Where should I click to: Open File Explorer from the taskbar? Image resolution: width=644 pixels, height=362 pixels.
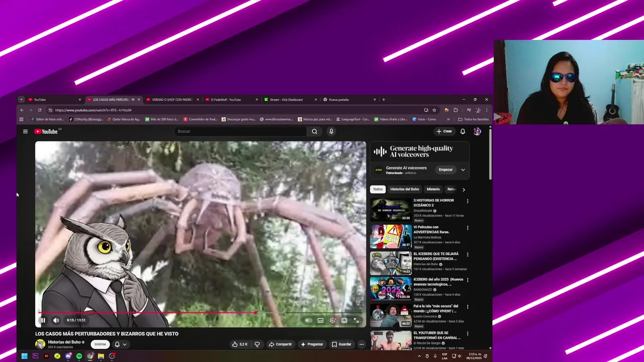pyautogui.click(x=101, y=356)
